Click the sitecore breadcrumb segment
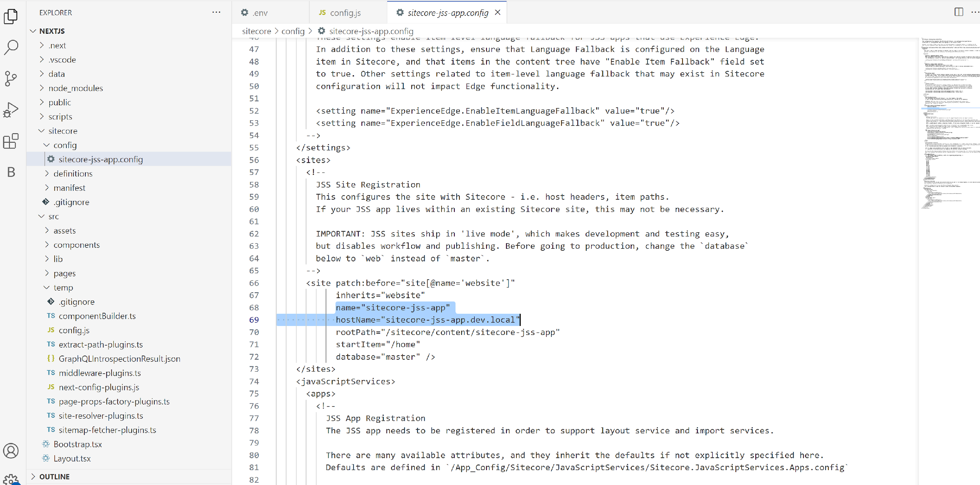 point(256,31)
